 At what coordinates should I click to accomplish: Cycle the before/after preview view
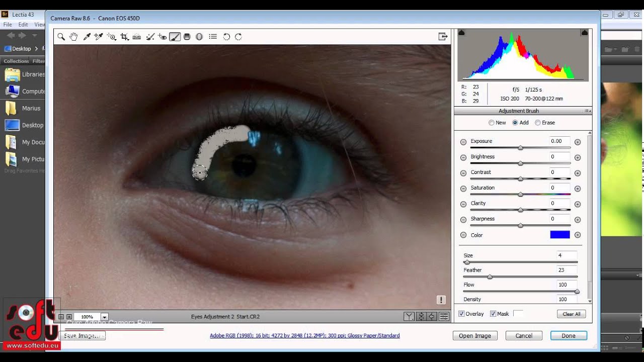409,316
